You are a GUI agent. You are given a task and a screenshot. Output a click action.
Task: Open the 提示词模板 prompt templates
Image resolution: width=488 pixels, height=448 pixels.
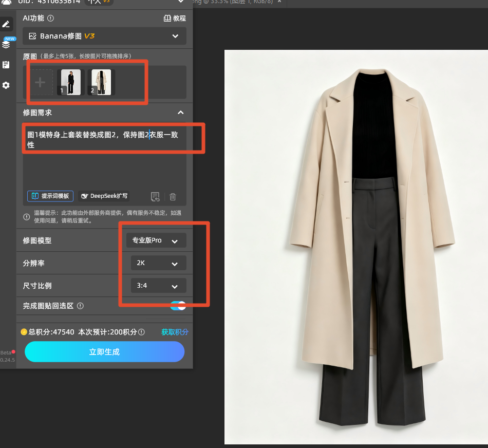[x=50, y=196]
